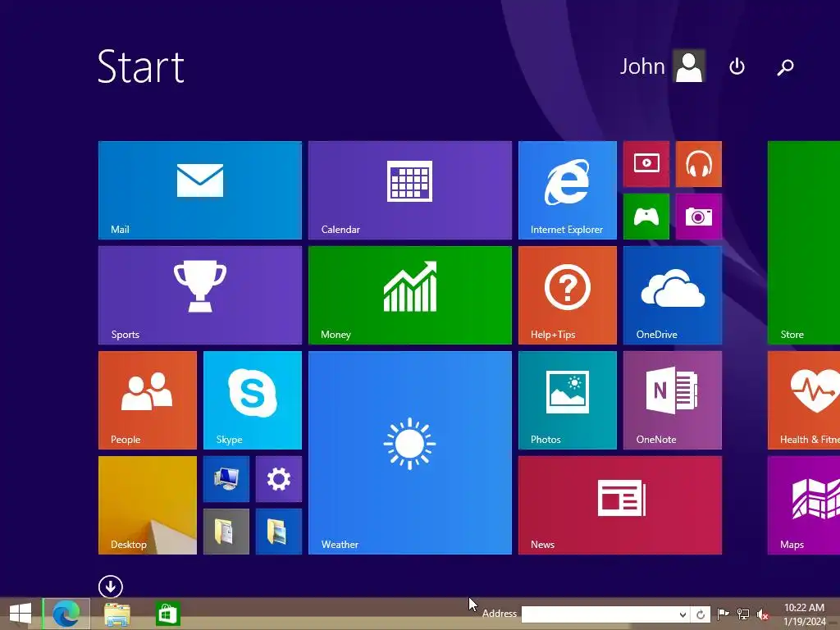The image size is (840, 630).
Task: Open Store from the taskbar
Action: point(167,614)
